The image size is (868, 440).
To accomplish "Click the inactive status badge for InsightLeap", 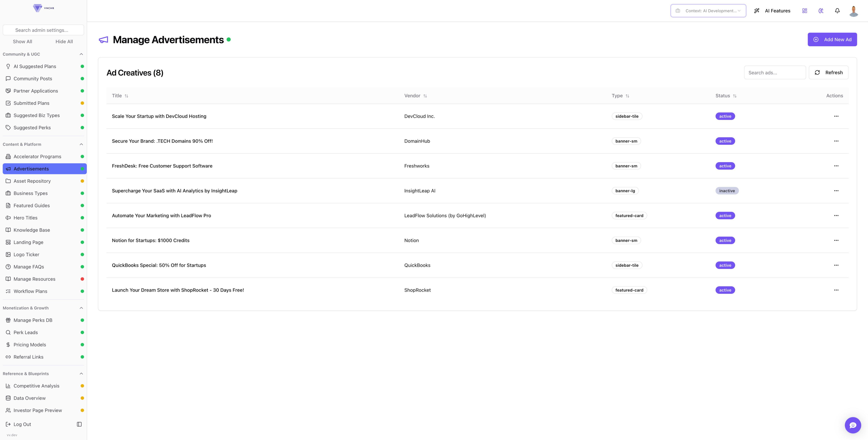I will (x=727, y=191).
